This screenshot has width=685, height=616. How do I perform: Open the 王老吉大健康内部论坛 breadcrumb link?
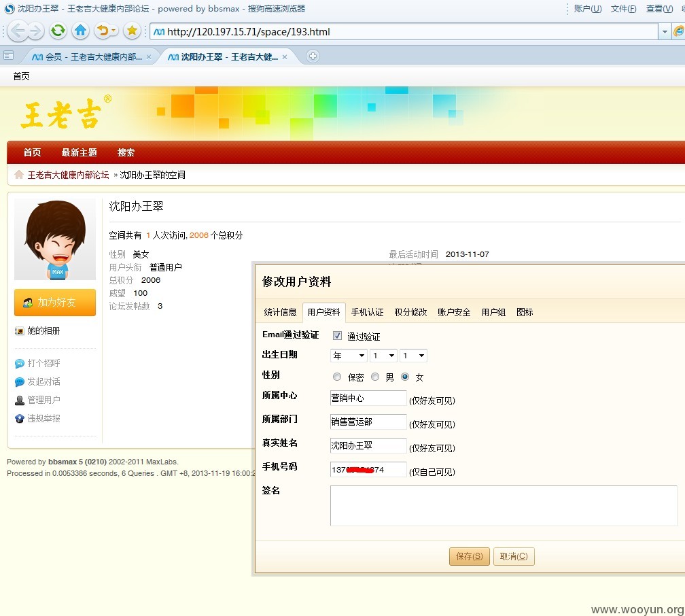click(x=68, y=175)
